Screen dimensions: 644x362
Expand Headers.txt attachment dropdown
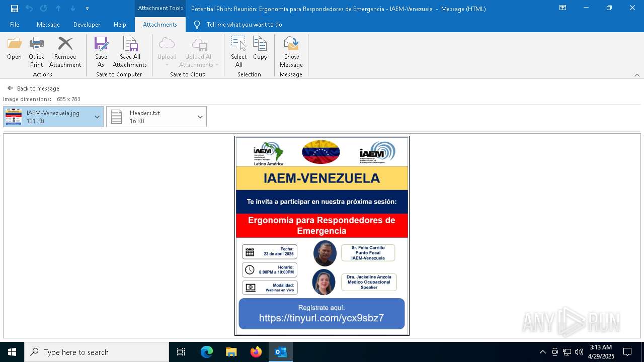(200, 117)
